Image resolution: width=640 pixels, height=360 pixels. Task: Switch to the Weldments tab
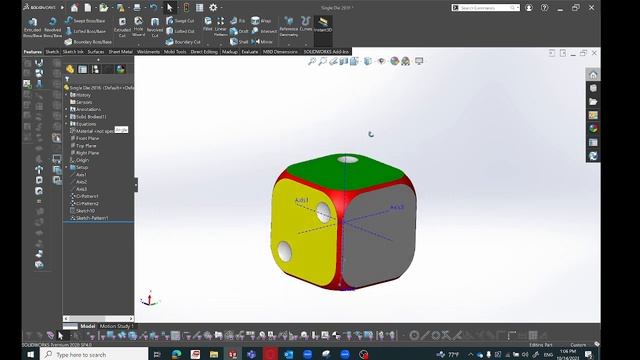[x=148, y=52]
